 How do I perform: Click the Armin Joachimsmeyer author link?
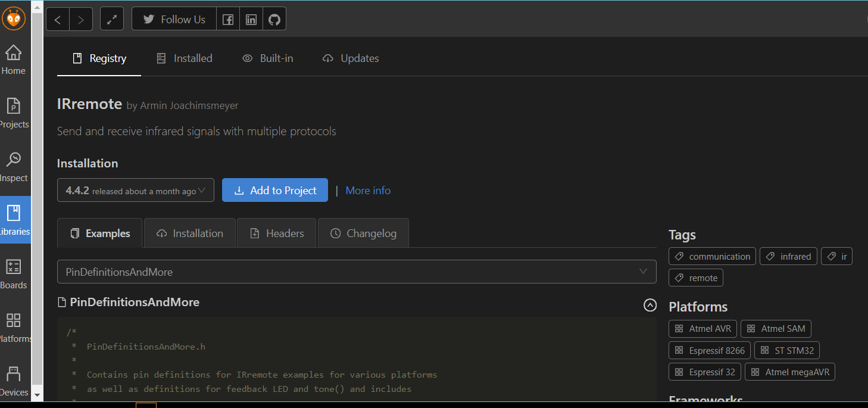click(x=189, y=105)
